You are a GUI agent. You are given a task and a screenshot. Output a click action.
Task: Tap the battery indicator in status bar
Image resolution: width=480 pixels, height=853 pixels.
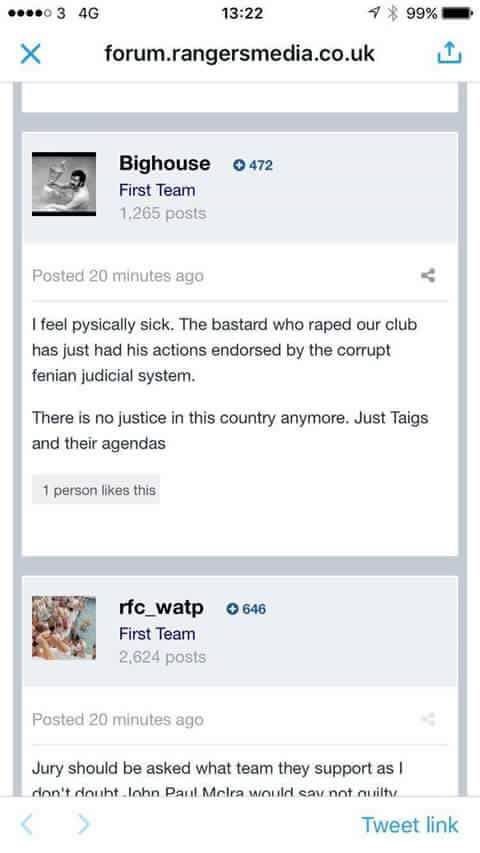(x=457, y=13)
